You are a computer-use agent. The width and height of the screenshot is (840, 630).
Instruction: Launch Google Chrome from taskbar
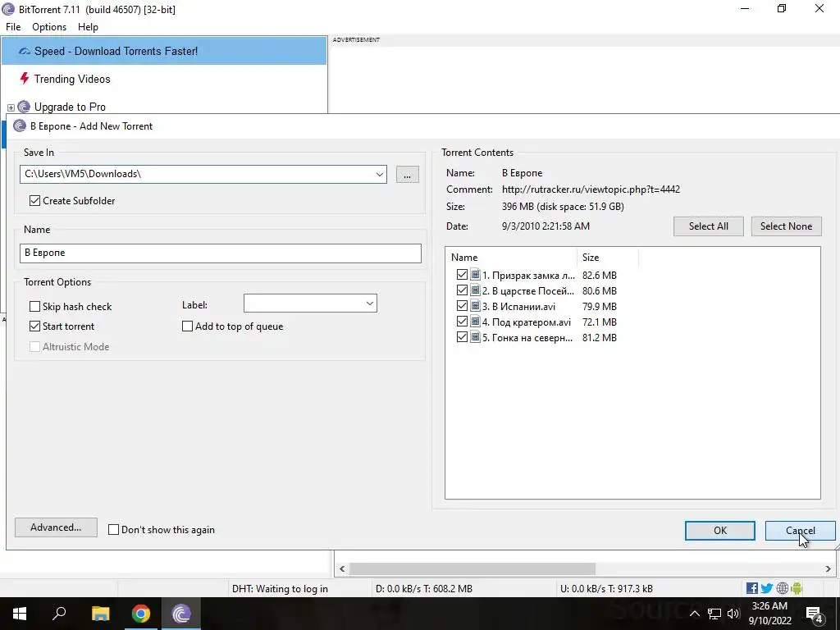[x=141, y=614]
